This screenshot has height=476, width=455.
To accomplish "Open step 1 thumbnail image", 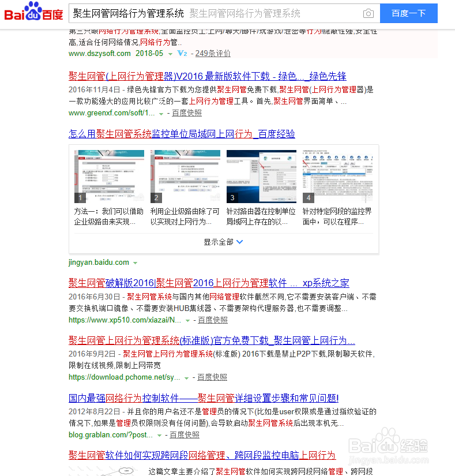I will click(109, 177).
